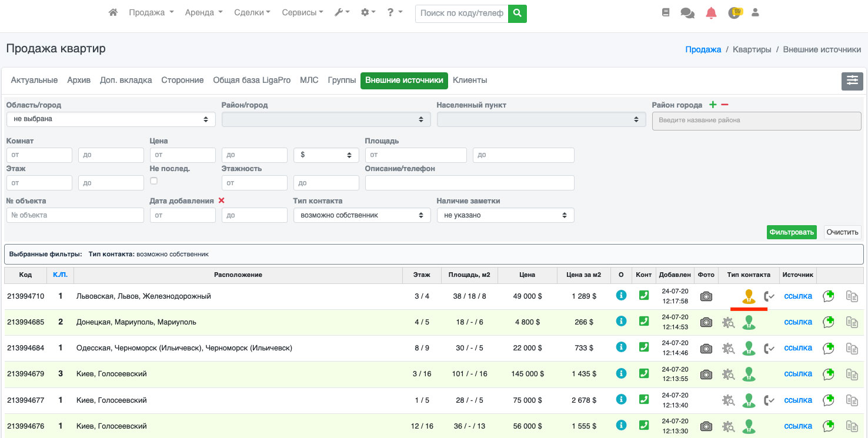868x438 pixels.
Task: Expand the 'Тип контакта' select box
Action: pyautogui.click(x=362, y=215)
